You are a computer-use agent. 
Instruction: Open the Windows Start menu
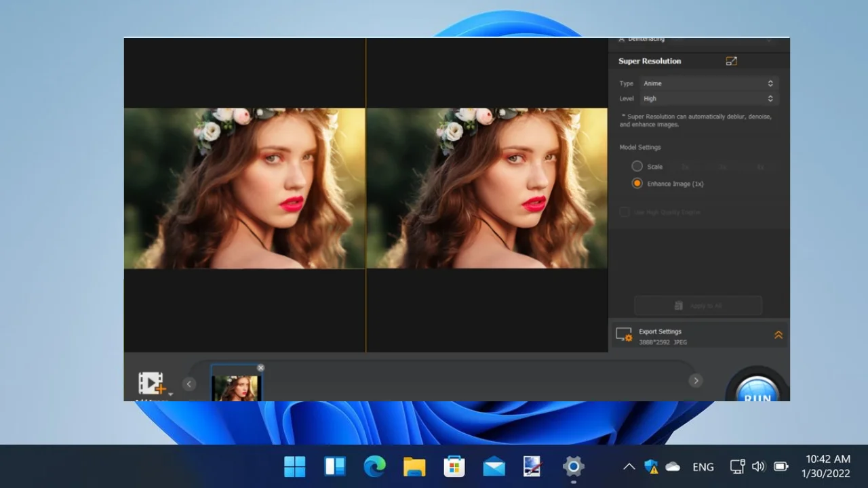tap(295, 466)
